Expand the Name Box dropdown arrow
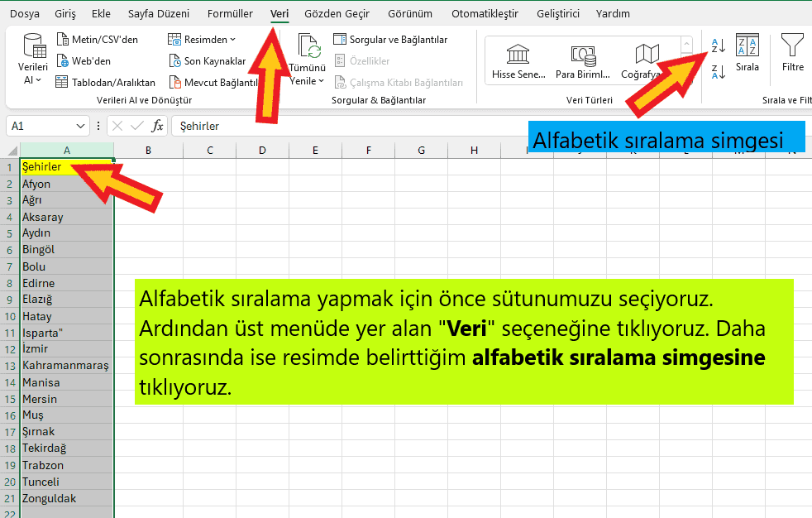Screen dimensions: 812x518 80,126
